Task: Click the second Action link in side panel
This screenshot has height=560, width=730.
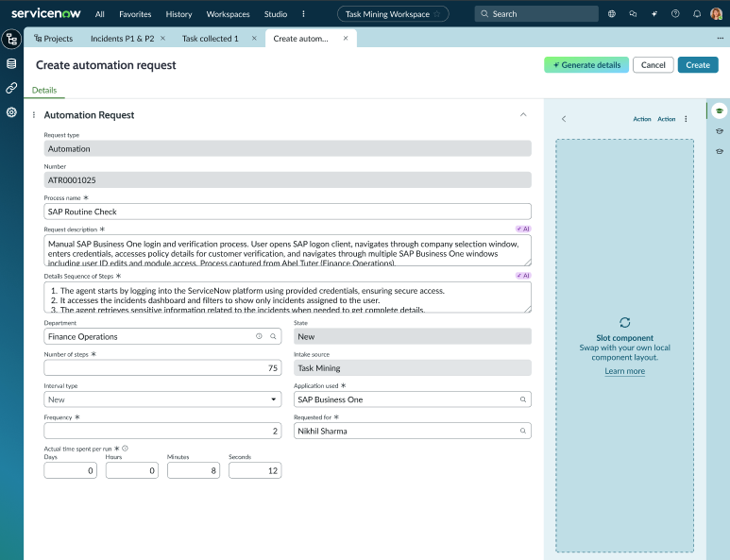Action: coord(666,119)
